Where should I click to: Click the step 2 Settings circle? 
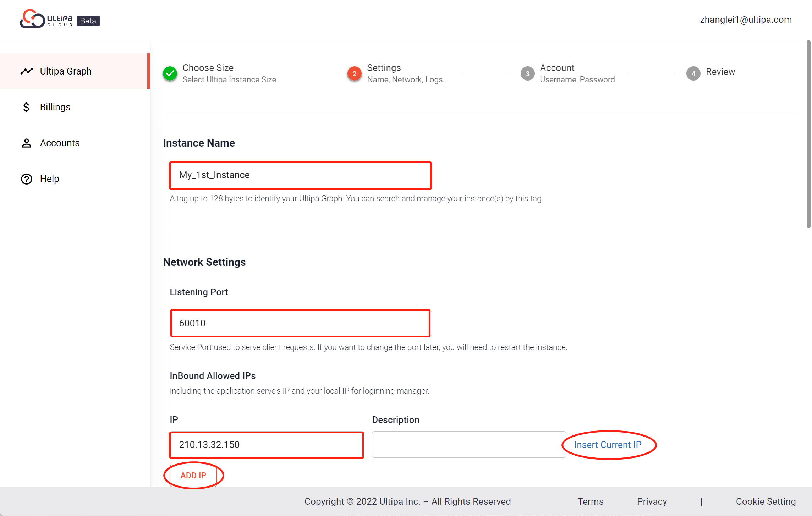pyautogui.click(x=354, y=73)
